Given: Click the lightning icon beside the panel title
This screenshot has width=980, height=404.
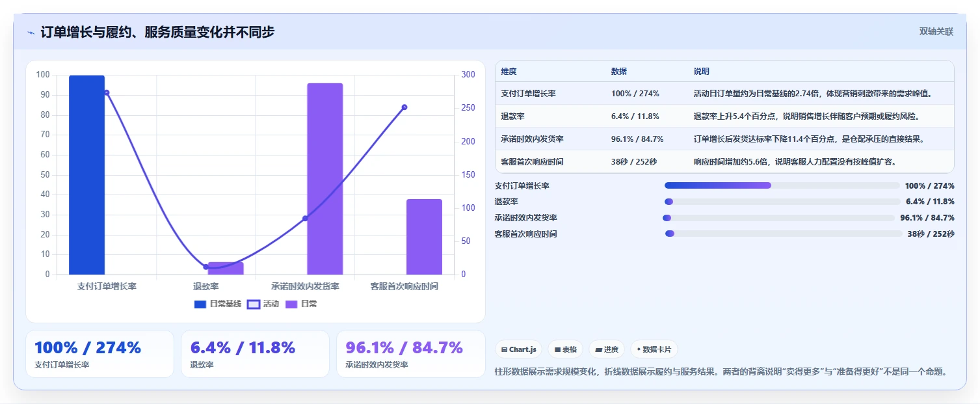Looking at the screenshot, I should [31, 32].
